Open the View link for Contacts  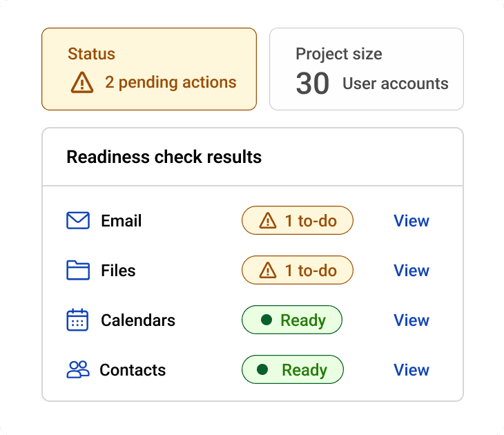coord(411,369)
